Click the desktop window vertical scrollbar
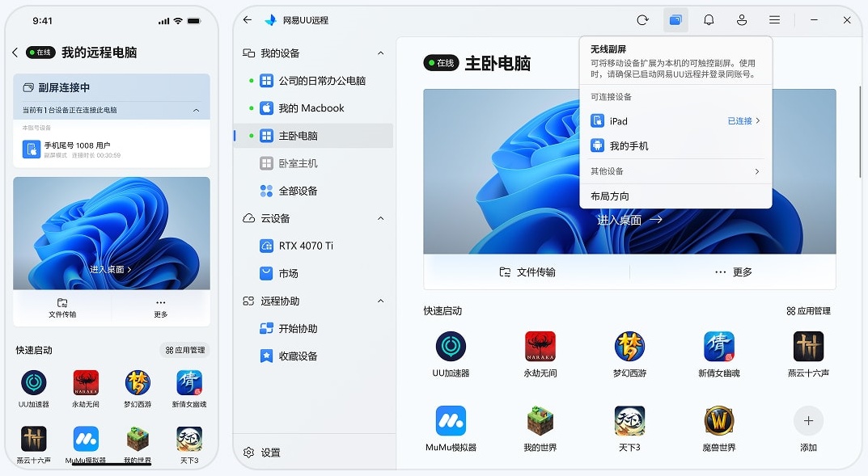Screen dimensions: 868x476 point(860,132)
